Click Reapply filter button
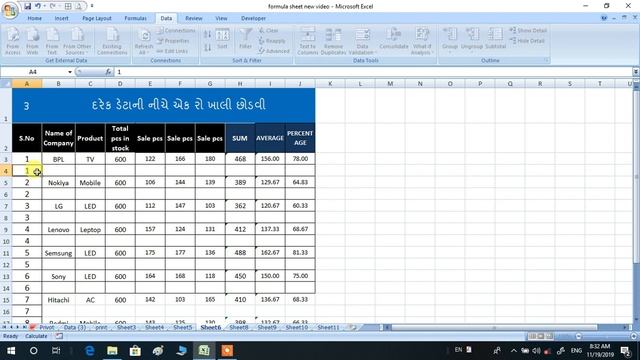This screenshot has height=360, width=640. (272, 41)
